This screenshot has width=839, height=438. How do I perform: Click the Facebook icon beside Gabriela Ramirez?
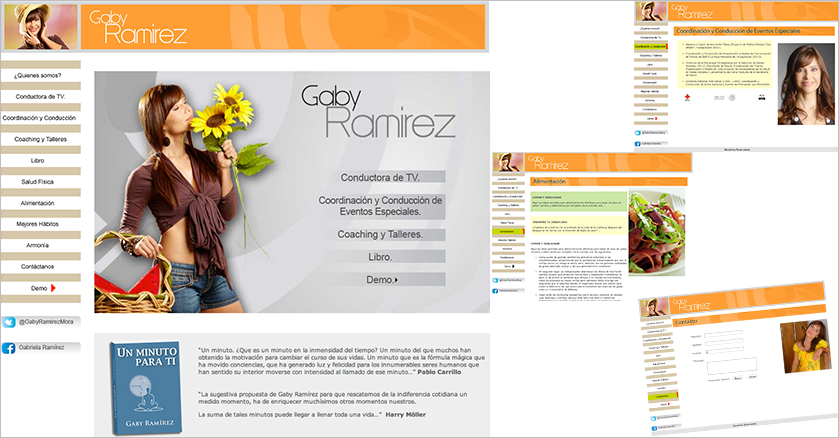point(8,347)
